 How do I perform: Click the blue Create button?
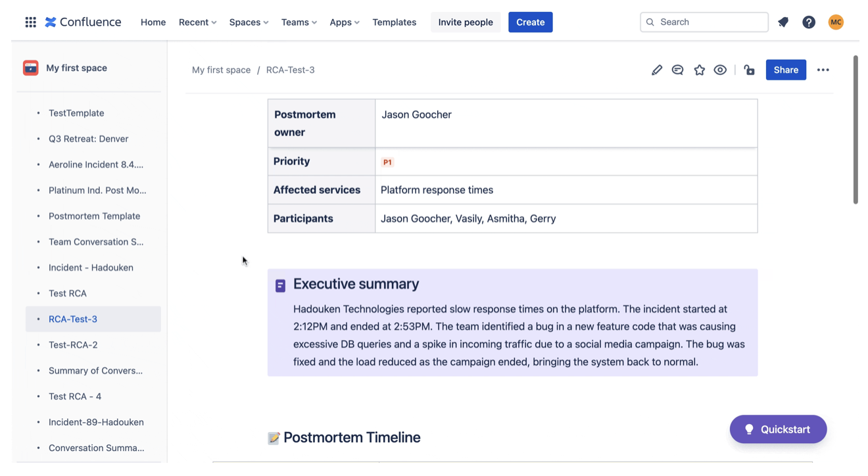point(530,22)
